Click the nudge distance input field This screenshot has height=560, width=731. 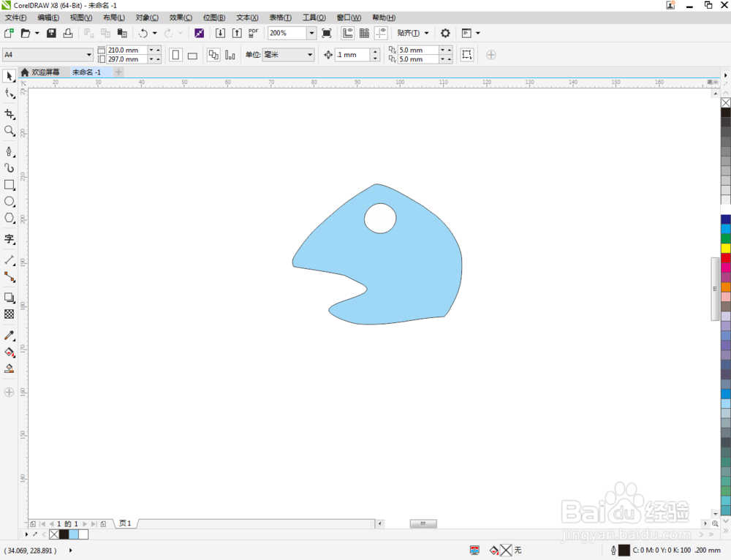[x=353, y=55]
